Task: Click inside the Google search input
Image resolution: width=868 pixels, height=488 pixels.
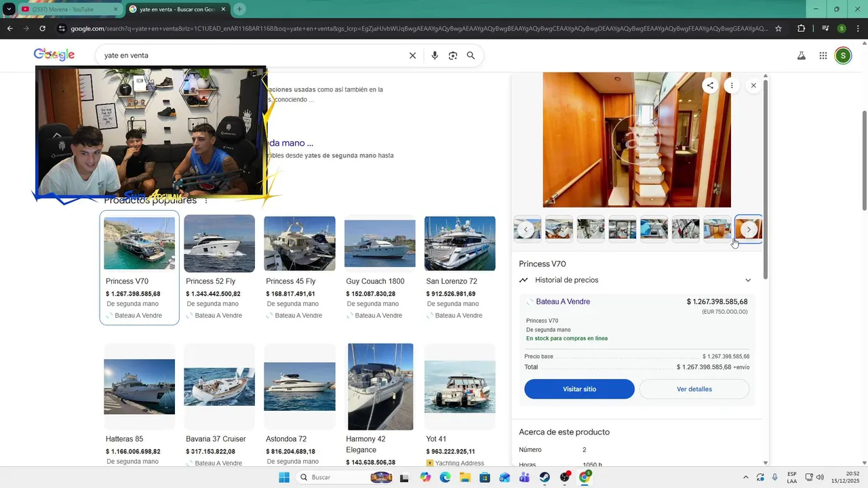Action: 251,56
